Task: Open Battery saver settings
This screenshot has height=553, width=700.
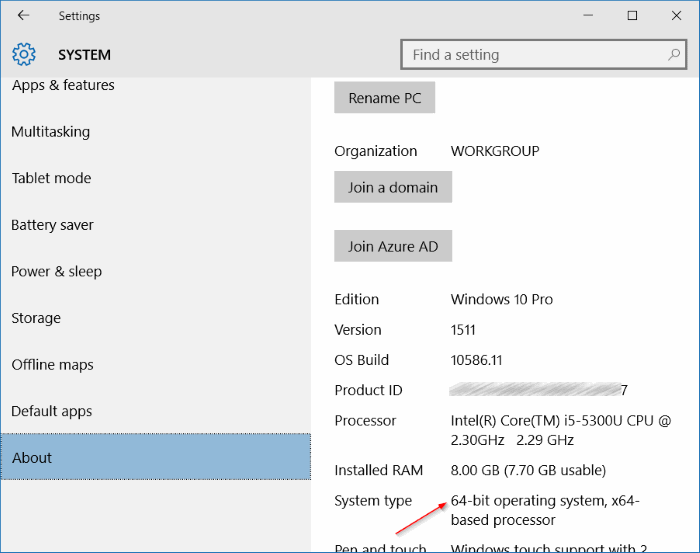Action: click(x=52, y=225)
